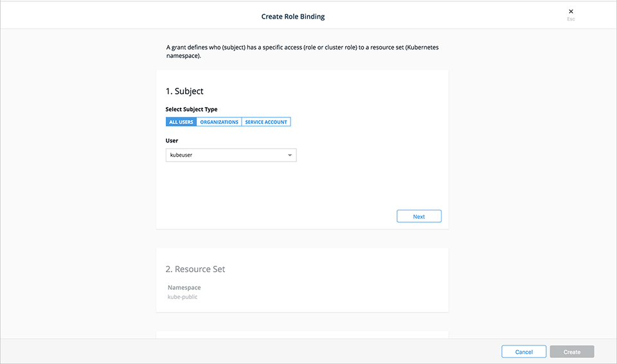The height and width of the screenshot is (364, 617).
Task: Click the Namespace label in Resource Set
Action: click(185, 288)
